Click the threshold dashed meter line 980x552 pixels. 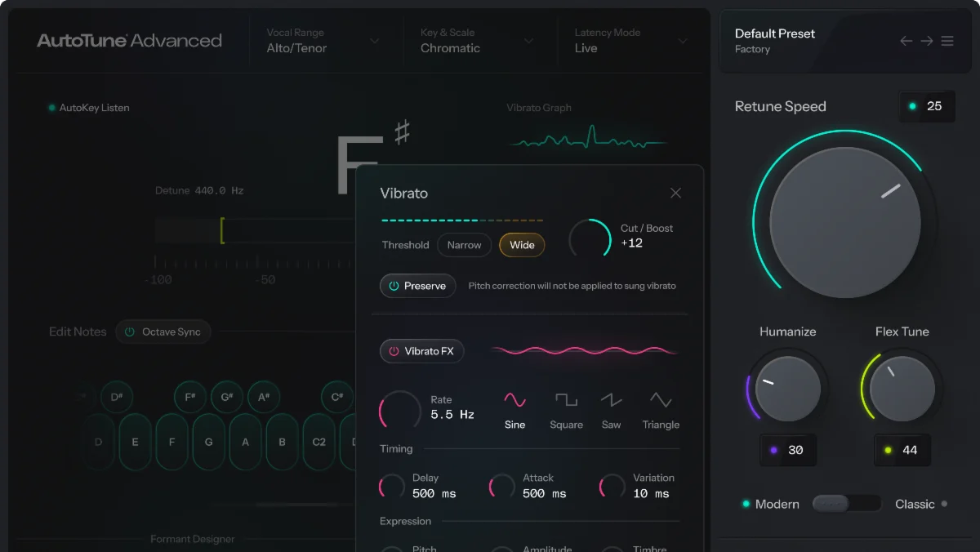point(462,220)
